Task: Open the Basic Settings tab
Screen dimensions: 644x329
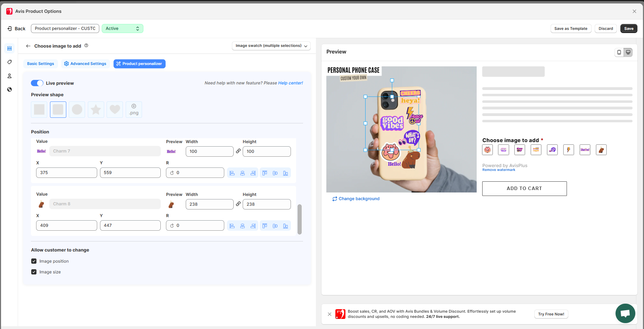Action: coord(41,64)
